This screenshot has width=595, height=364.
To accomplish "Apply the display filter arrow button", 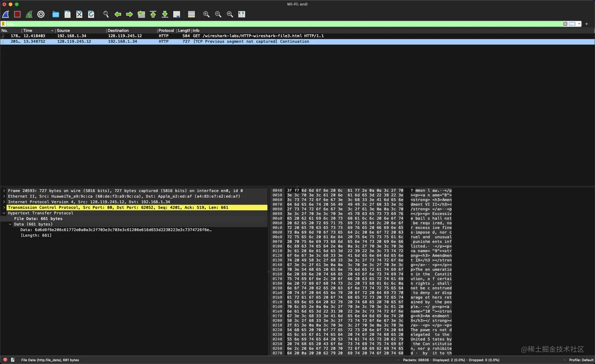I will [x=572, y=24].
